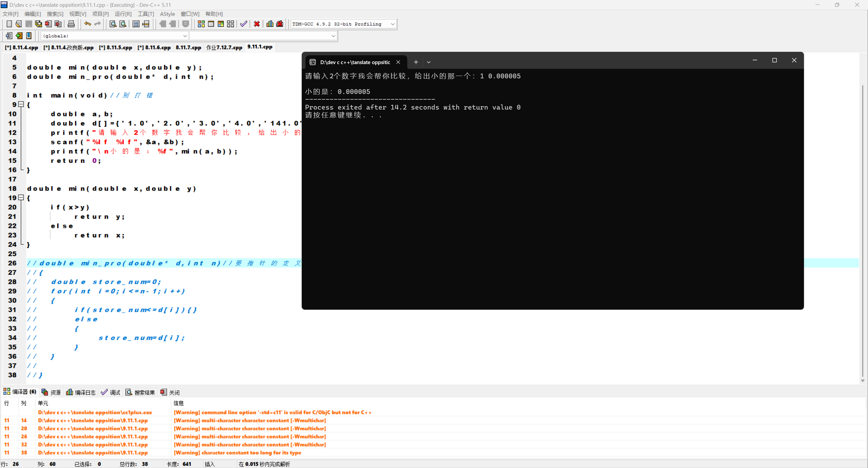Click the Find magnifier toolbar icon
Screen dimensions: 868x468
[x=113, y=24]
